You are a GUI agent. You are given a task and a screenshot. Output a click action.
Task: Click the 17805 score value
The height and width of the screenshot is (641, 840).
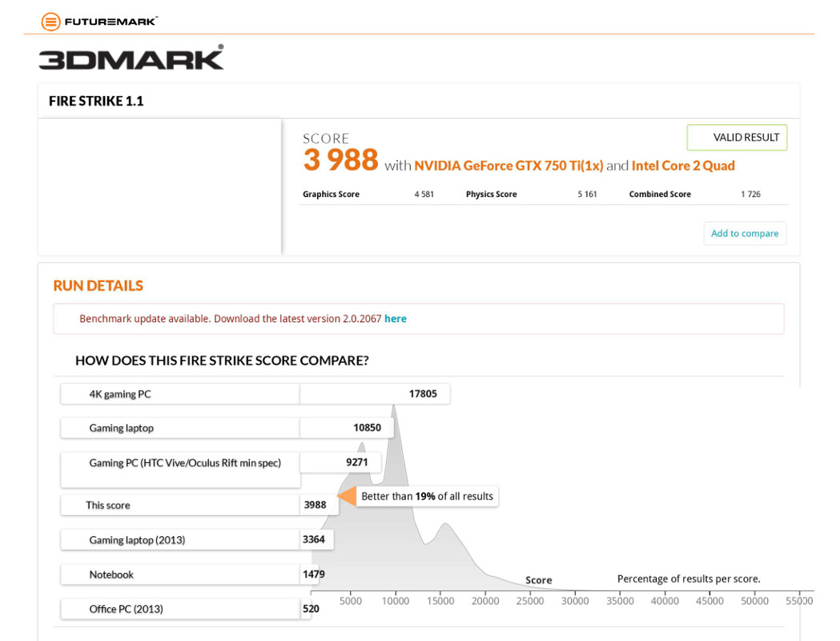point(423,394)
